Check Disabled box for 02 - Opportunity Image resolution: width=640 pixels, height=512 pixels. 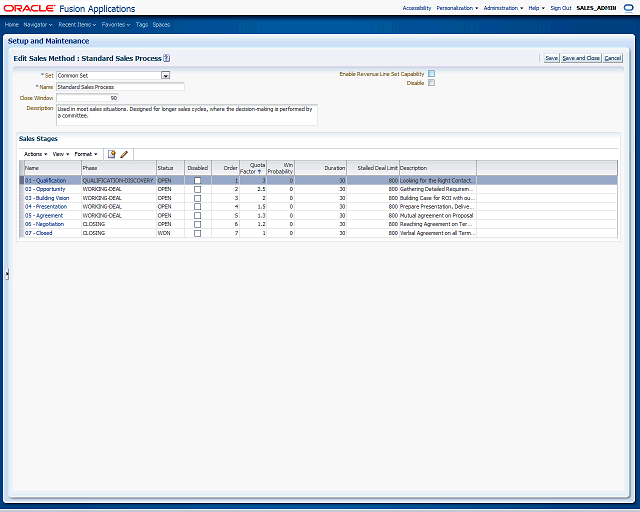point(198,189)
